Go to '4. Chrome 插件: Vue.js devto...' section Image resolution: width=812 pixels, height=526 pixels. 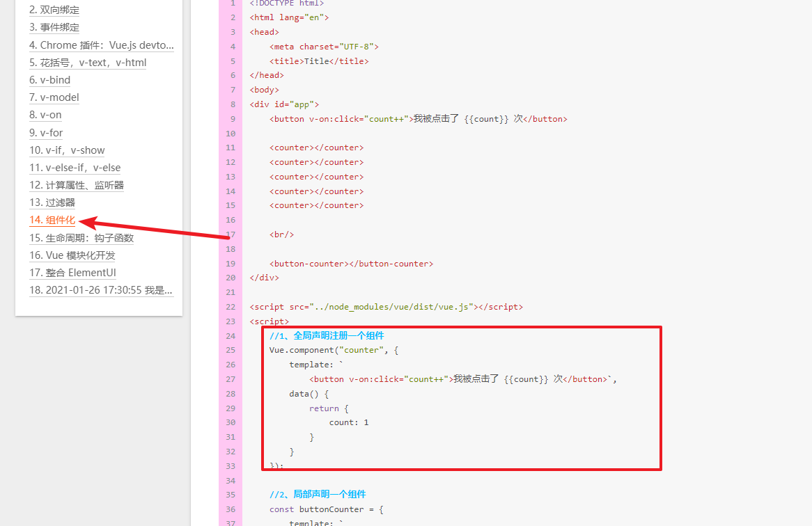pyautogui.click(x=102, y=45)
